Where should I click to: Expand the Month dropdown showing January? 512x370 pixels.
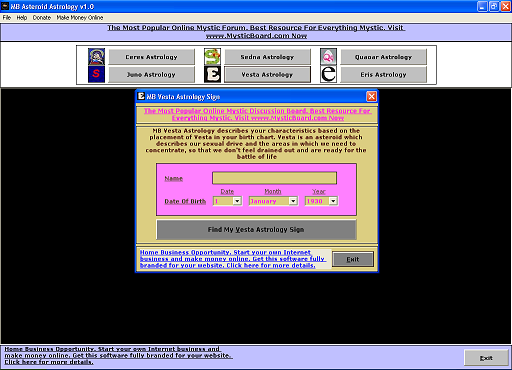click(293, 201)
